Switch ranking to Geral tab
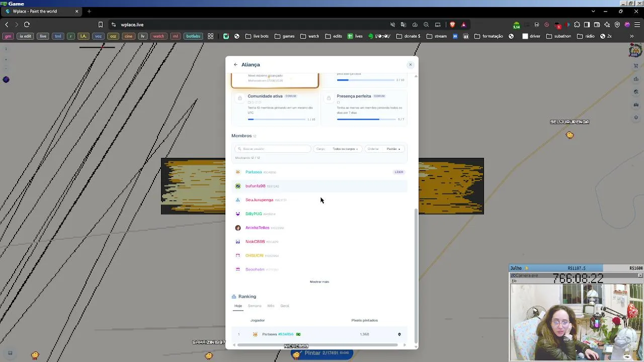The width and height of the screenshot is (644, 362). point(285,306)
